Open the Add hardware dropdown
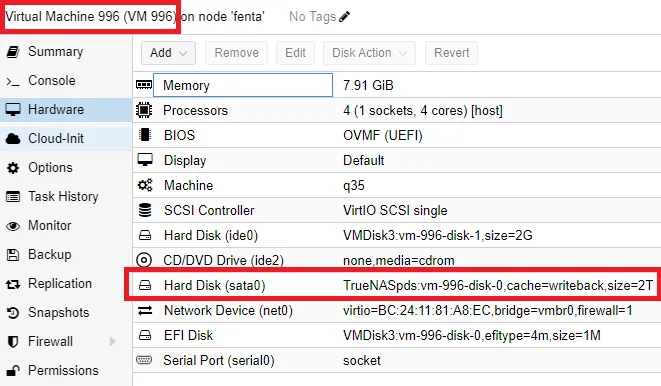Viewport: 661px width, 386px height. pos(168,53)
